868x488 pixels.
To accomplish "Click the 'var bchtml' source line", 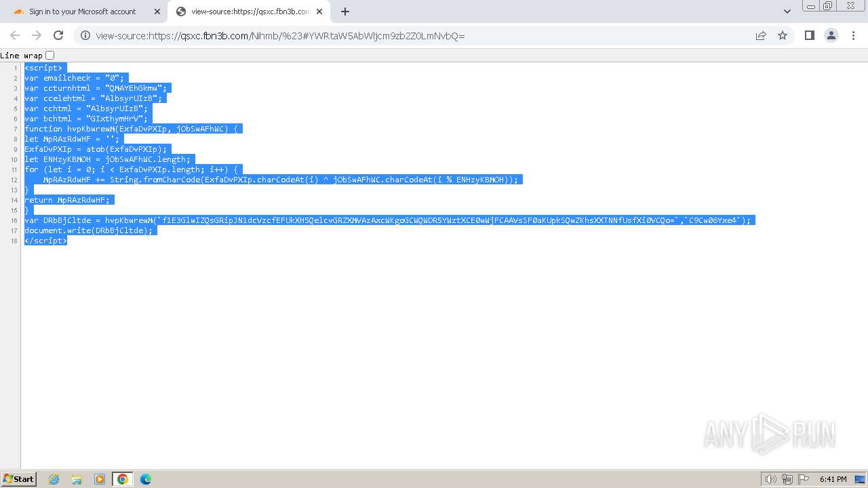I will (x=86, y=119).
